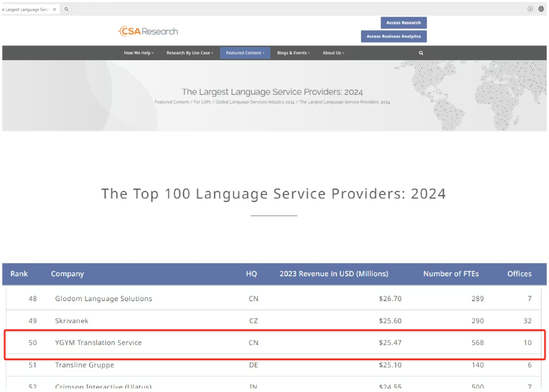The image size is (549, 392).
Task: Click the 10 offices value for YGYM
Action: coord(527,342)
